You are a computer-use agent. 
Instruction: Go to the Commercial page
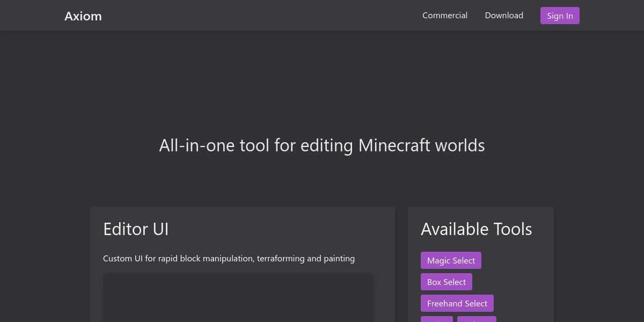pos(445,15)
